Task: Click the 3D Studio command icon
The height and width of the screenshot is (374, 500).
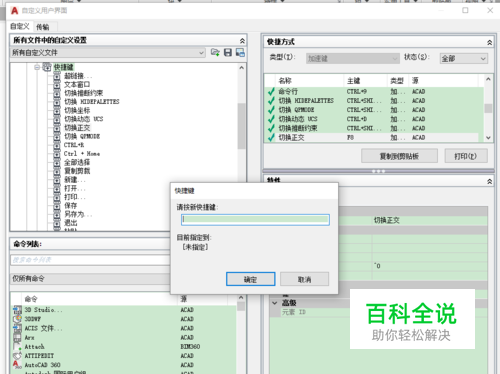Action: (17, 310)
